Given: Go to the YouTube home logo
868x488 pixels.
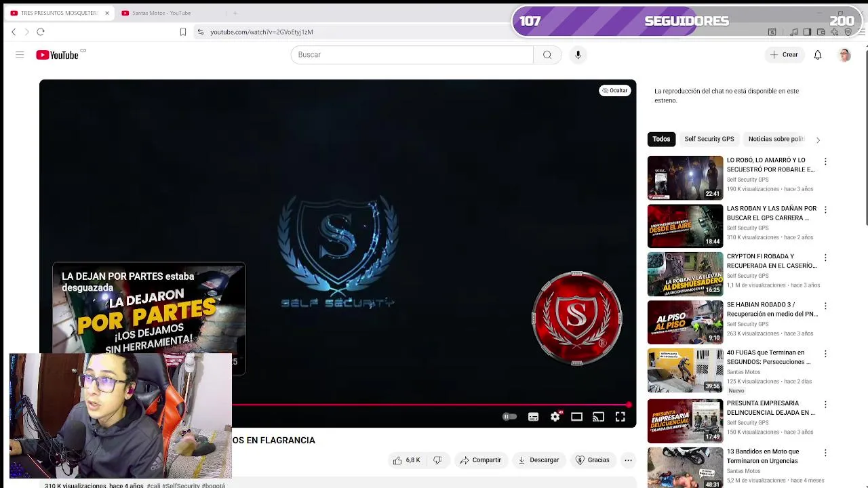Looking at the screenshot, I should (x=58, y=55).
